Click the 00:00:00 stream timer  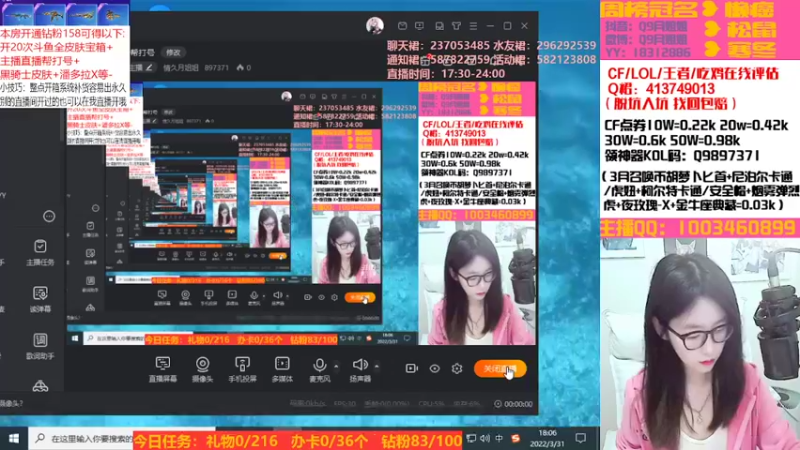click(x=514, y=404)
